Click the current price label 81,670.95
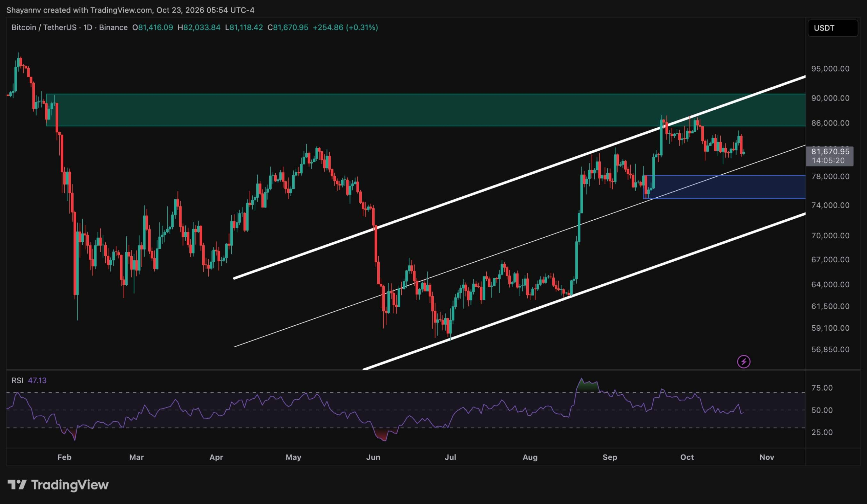 tap(830, 151)
